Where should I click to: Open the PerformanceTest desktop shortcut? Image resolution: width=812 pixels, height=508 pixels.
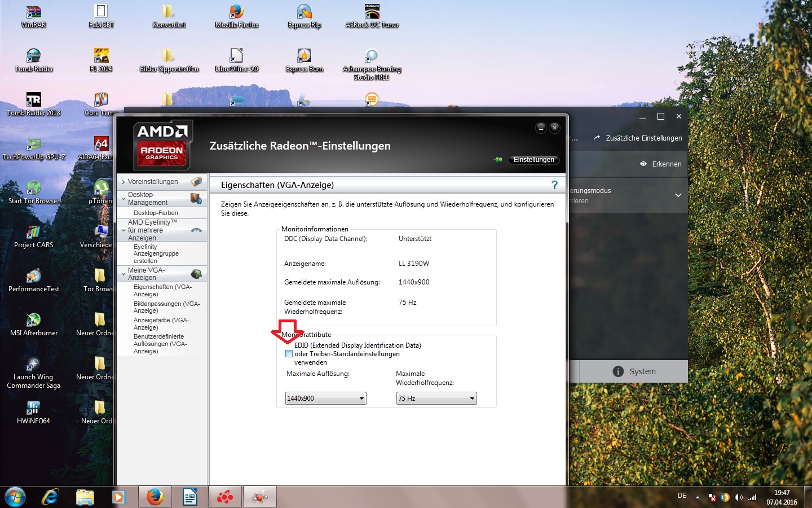tap(34, 280)
